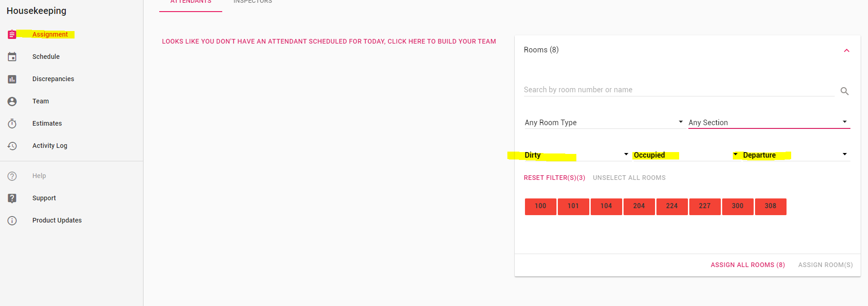Open the Any Section dropdown
868x306 pixels.
(x=768, y=122)
